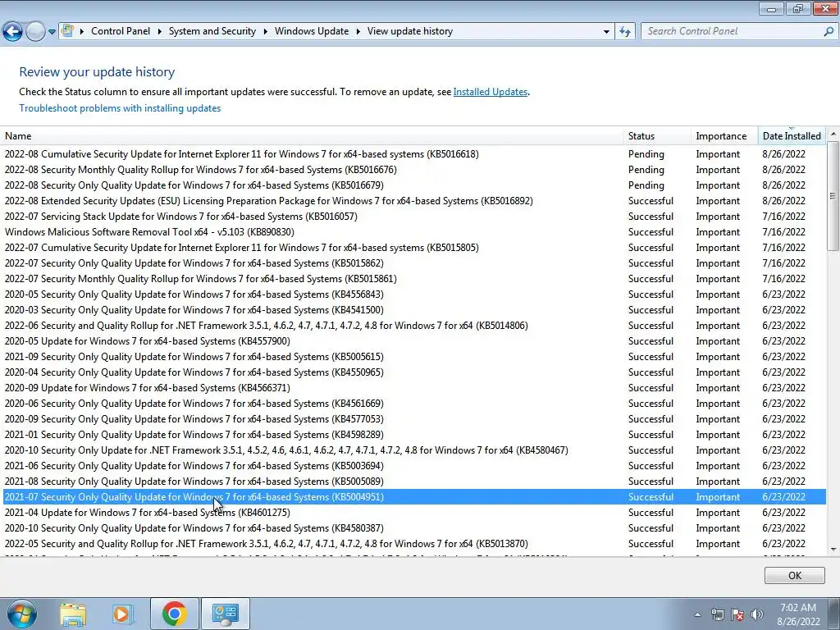Select the KB5014806 .NET Framework rollup row
Image resolution: width=840 pixels, height=630 pixels.
pos(413,325)
